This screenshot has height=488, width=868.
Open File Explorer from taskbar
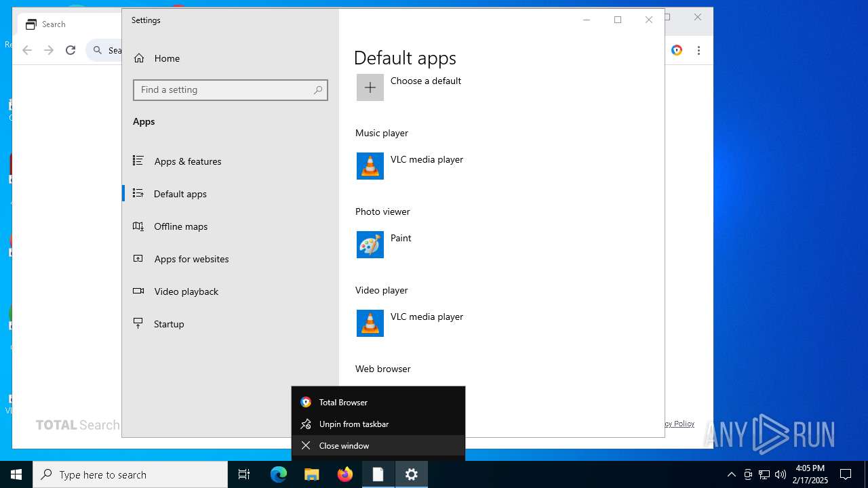pyautogui.click(x=312, y=474)
